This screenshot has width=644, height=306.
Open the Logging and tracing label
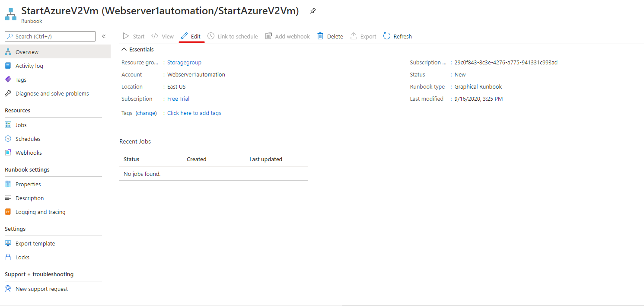pos(41,212)
